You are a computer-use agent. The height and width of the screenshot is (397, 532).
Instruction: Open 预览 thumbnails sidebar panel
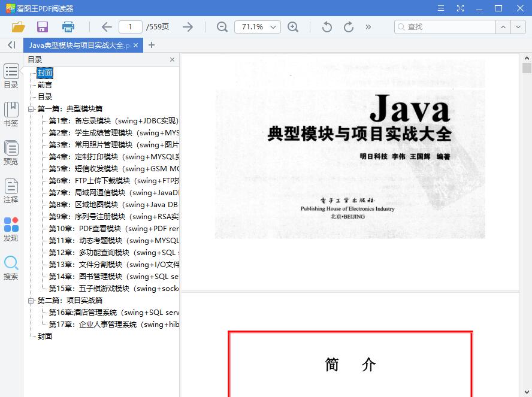click(x=11, y=153)
